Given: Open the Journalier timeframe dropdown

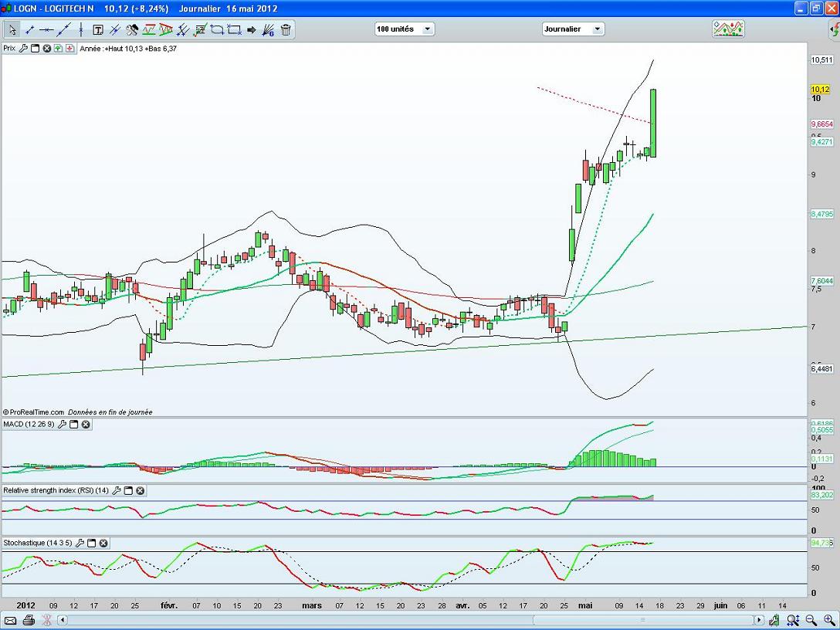Looking at the screenshot, I should 573,29.
